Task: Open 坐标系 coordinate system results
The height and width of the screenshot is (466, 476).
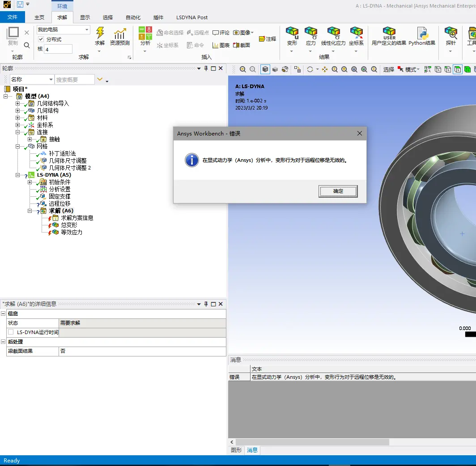Action: 356,36
